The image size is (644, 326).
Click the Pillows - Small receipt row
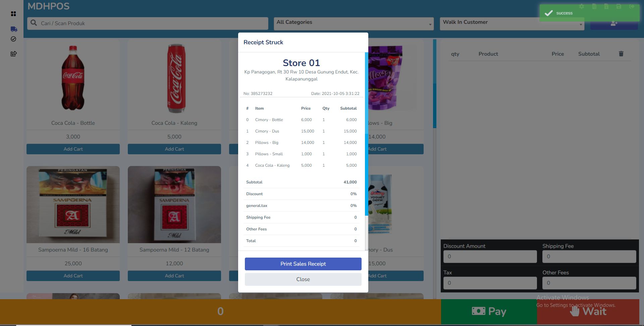click(301, 154)
